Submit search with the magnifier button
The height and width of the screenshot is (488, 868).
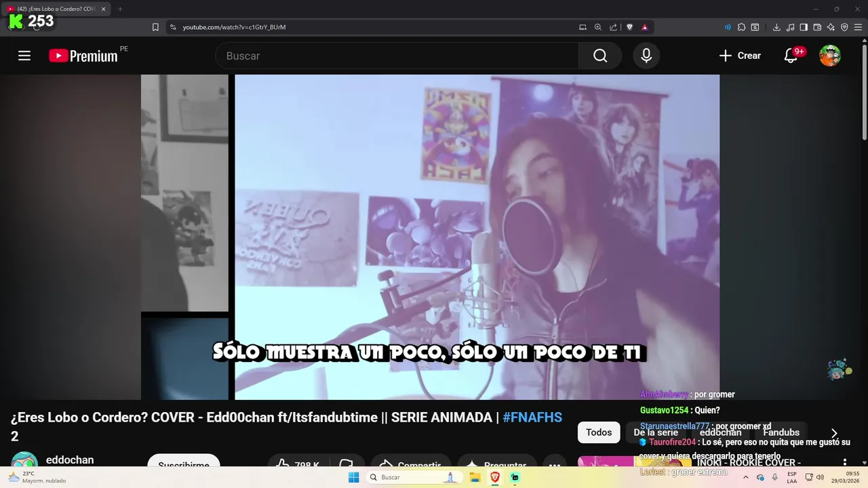pyautogui.click(x=600, y=56)
